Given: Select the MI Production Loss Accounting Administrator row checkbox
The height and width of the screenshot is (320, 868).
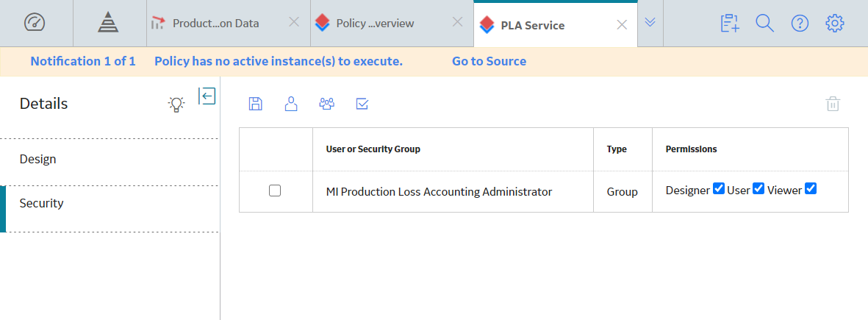Looking at the screenshot, I should pyautogui.click(x=275, y=191).
